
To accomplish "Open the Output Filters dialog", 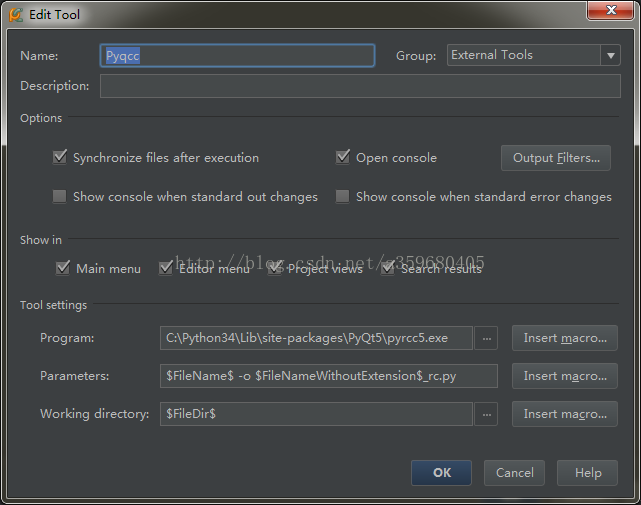I will click(x=556, y=158).
